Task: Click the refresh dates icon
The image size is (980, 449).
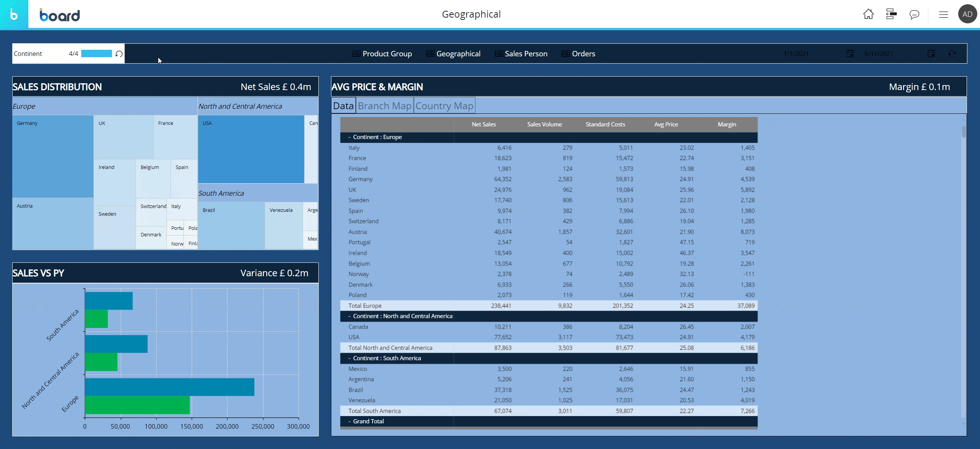Action: [x=952, y=54]
